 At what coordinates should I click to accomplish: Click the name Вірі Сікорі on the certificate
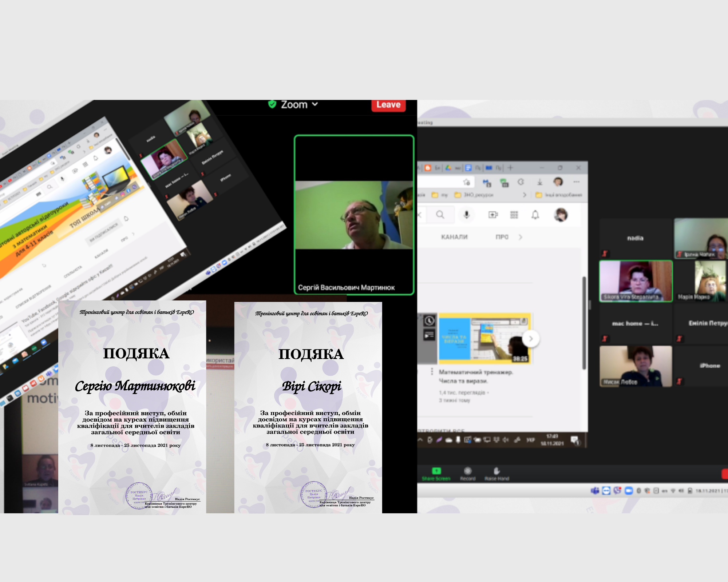point(312,386)
